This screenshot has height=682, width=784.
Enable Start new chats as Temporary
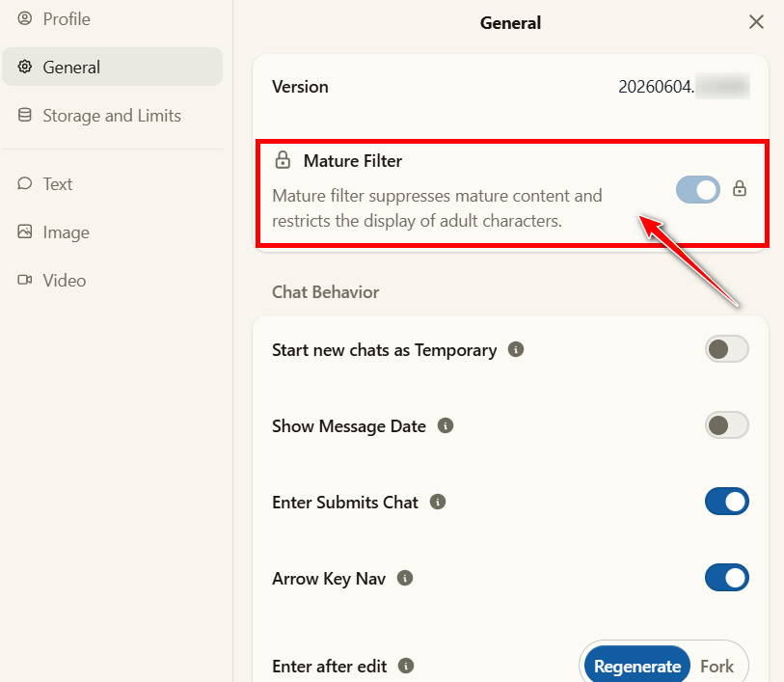tap(726, 349)
